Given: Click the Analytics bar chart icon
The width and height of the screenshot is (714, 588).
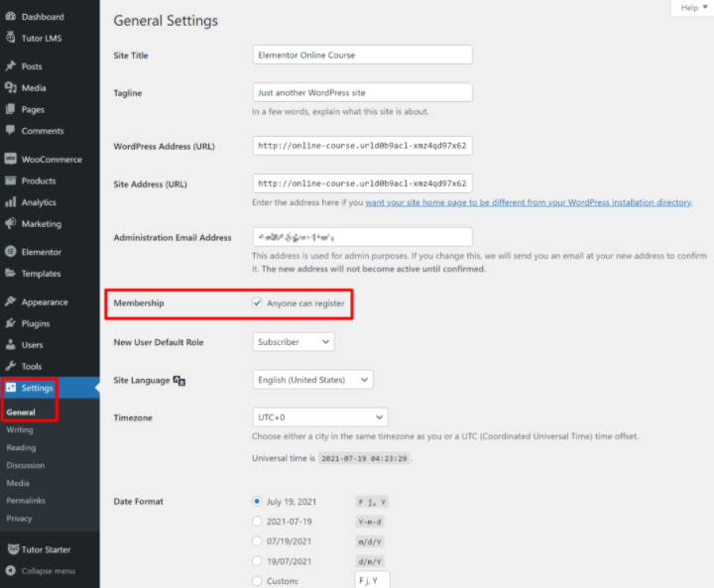Looking at the screenshot, I should click(x=10, y=202).
